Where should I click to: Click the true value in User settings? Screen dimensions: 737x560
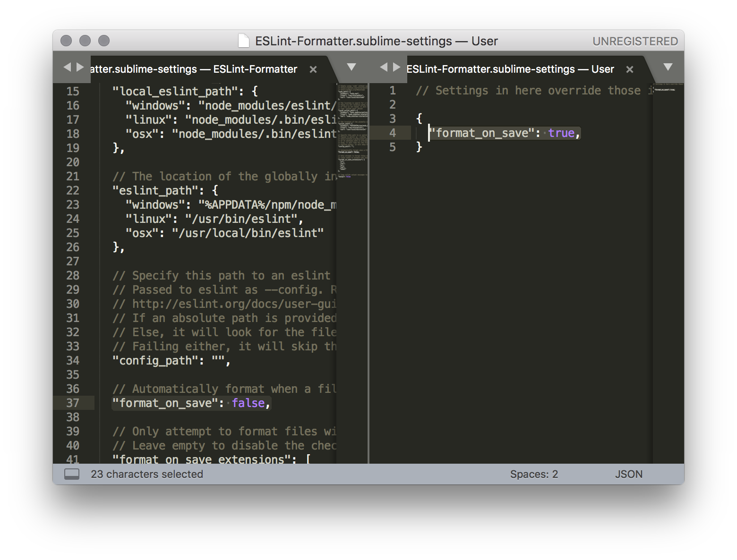(561, 133)
